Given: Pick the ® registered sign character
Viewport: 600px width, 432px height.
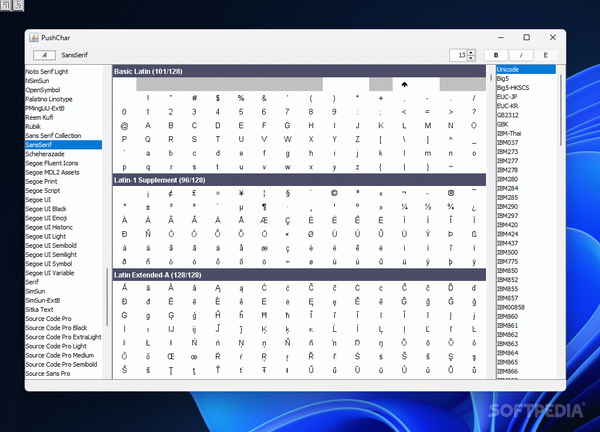Looking at the screenshot, I should pos(451,193).
